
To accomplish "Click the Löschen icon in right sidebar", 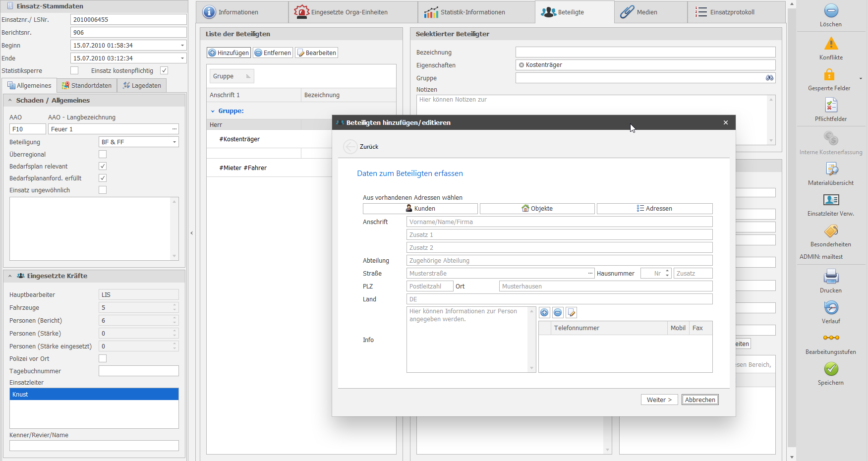I will coord(831,11).
